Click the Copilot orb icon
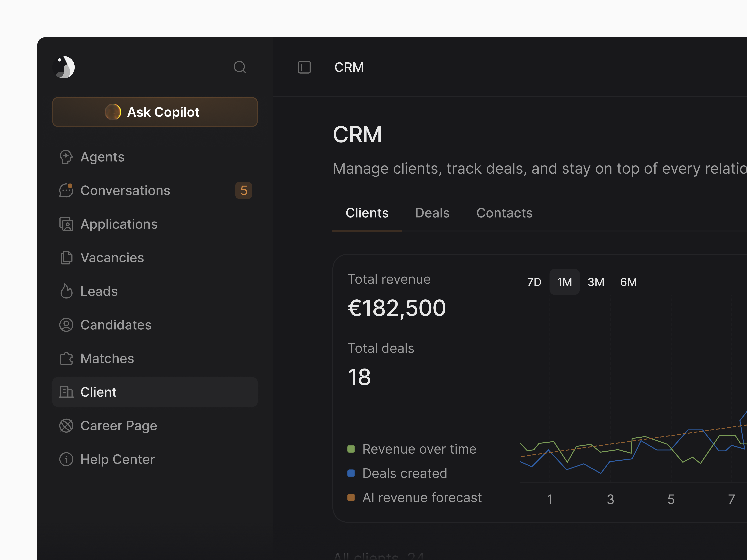 point(113,112)
